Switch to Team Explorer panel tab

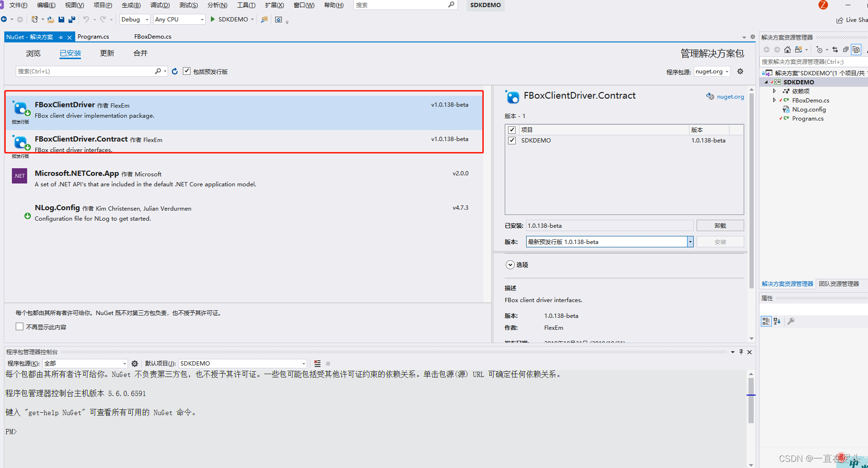(839, 284)
